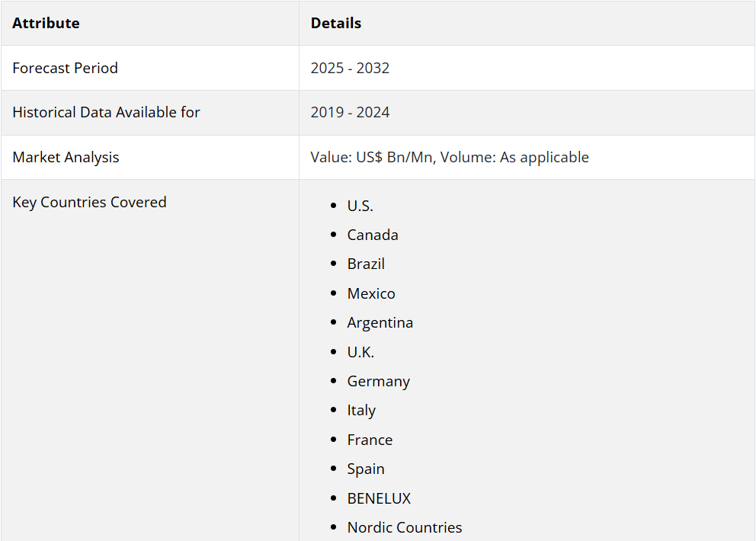Click the Details column header
756x541 pixels.
[335, 23]
